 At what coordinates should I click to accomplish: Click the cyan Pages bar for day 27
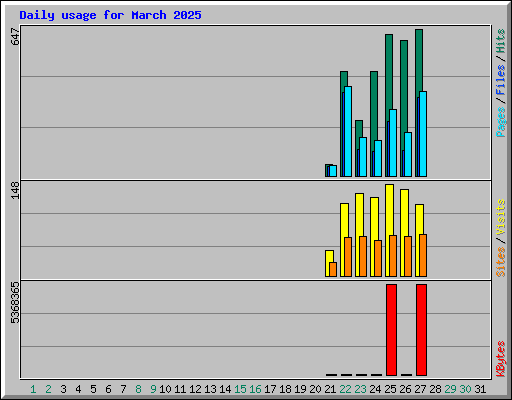[423, 134]
